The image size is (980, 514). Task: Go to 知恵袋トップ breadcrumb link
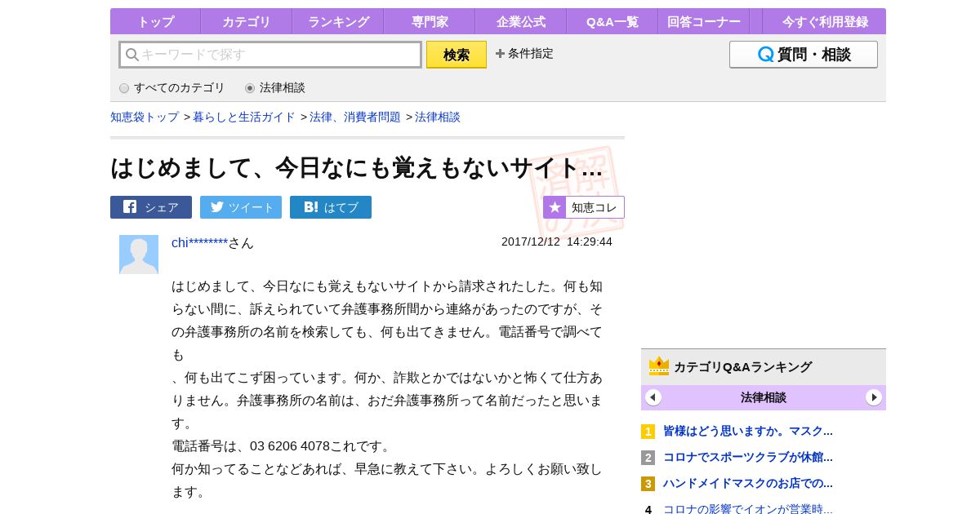tap(145, 117)
